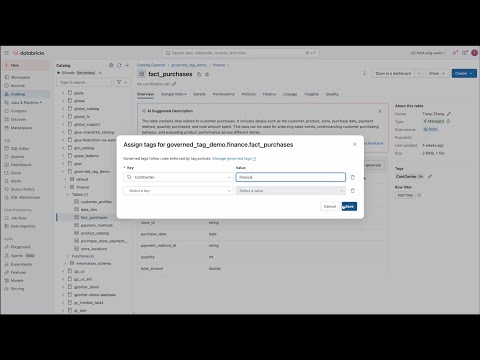Open Models in the sidebar

pyautogui.click(x=17, y=280)
